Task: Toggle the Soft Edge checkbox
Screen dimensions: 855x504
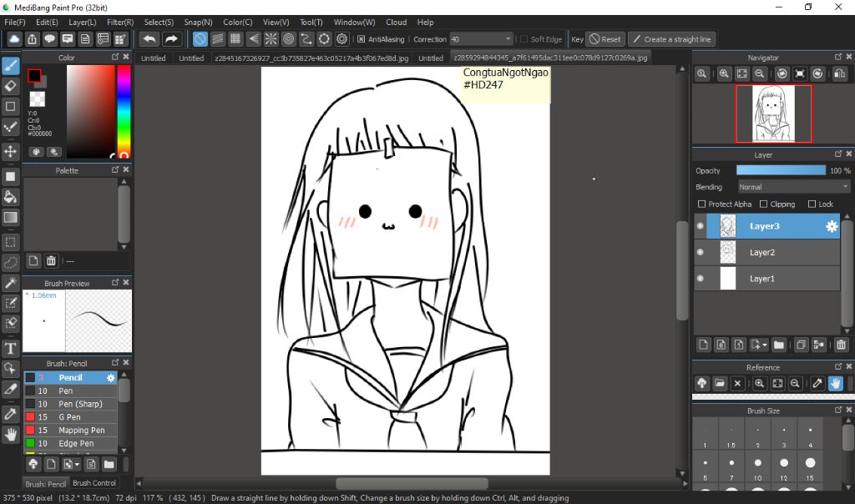Action: (524, 39)
